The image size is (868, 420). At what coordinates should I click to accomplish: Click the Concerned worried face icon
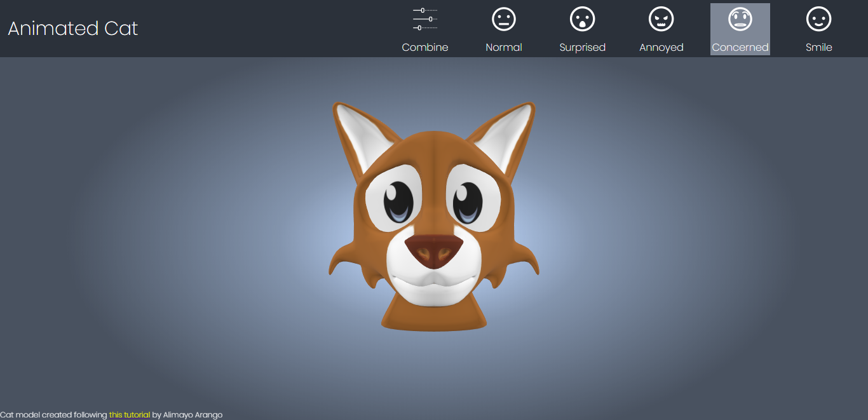pos(740,19)
